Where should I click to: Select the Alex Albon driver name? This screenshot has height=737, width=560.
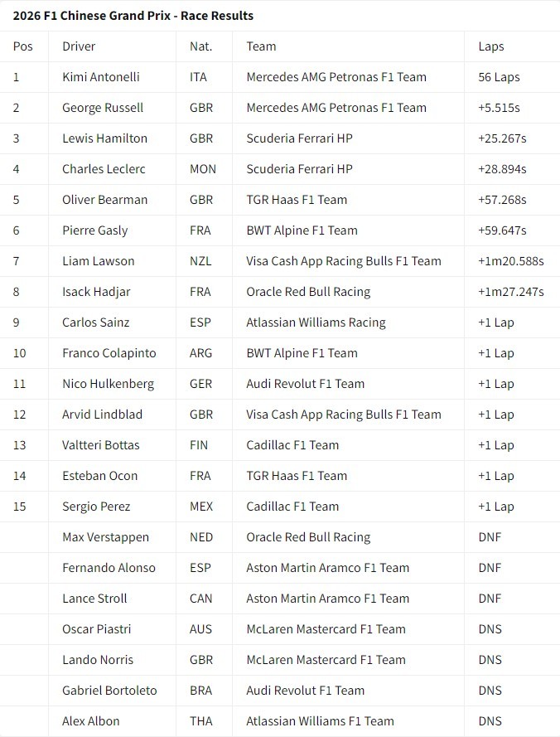[91, 721]
